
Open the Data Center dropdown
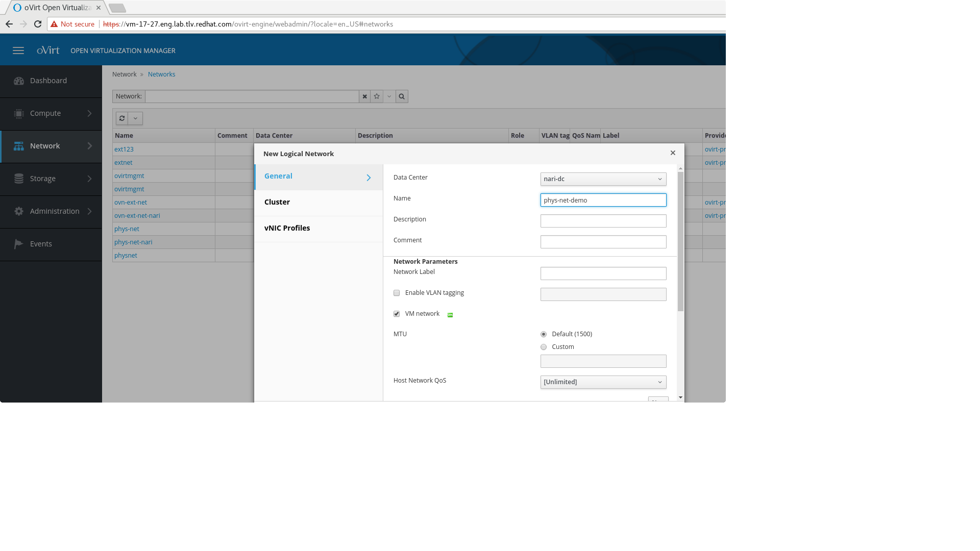tap(603, 179)
